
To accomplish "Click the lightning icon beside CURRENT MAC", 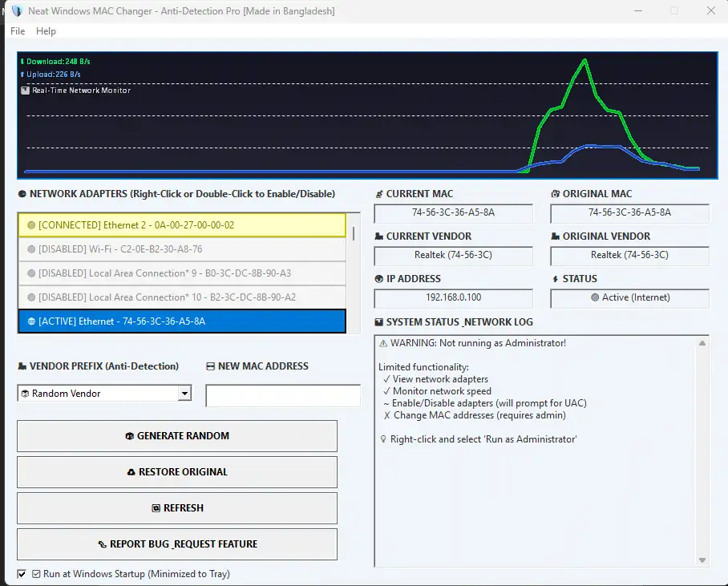I will pyautogui.click(x=378, y=193).
